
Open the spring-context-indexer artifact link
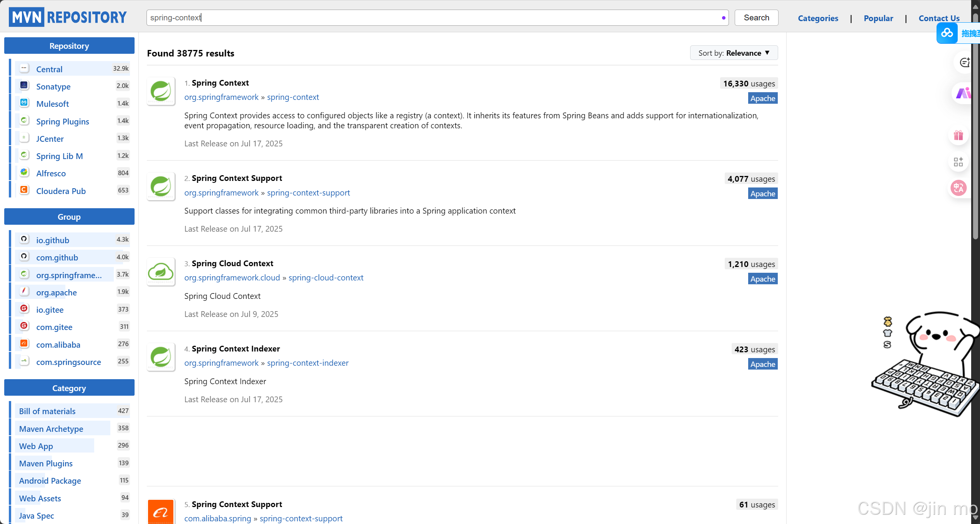pyautogui.click(x=308, y=363)
